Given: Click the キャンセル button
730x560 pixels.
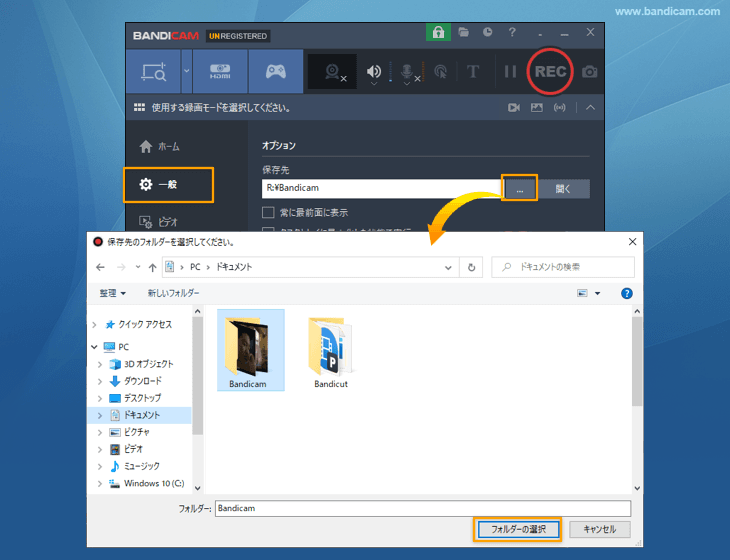Looking at the screenshot, I should click(x=600, y=529).
